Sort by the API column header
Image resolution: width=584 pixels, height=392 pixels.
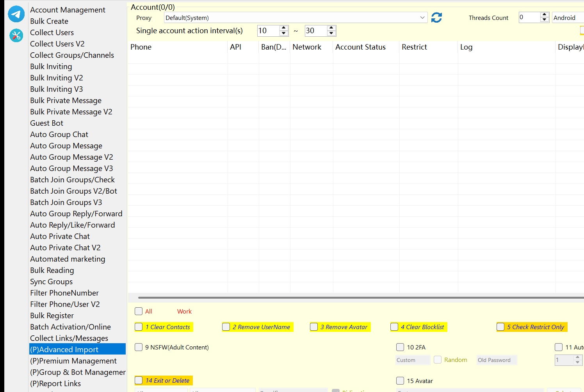point(243,47)
